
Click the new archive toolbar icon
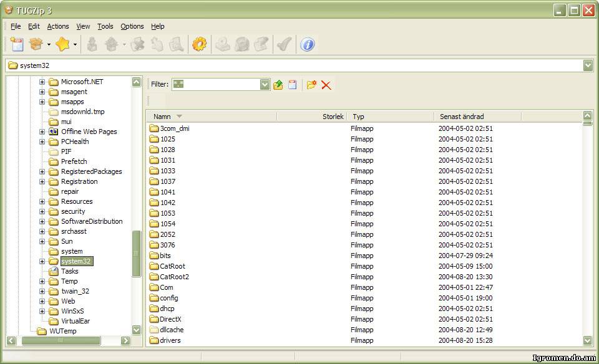pos(17,44)
